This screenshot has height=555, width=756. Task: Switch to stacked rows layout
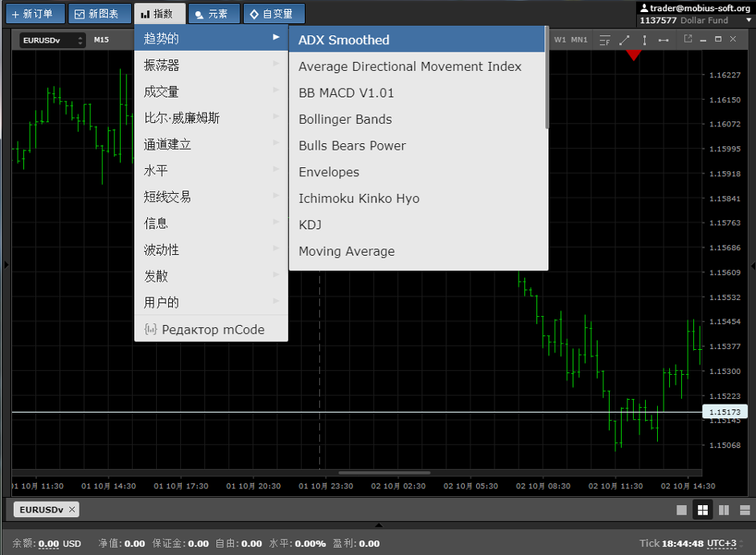pyautogui.click(x=745, y=510)
